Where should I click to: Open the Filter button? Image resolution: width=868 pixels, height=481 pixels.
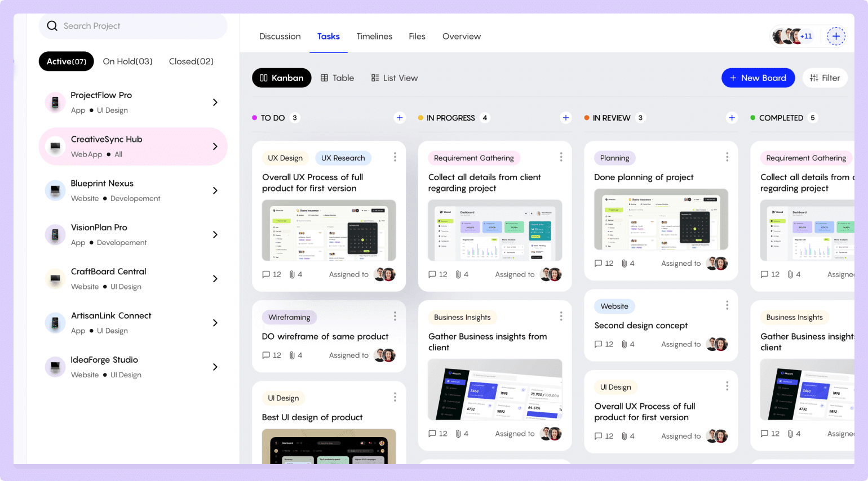[x=825, y=78]
